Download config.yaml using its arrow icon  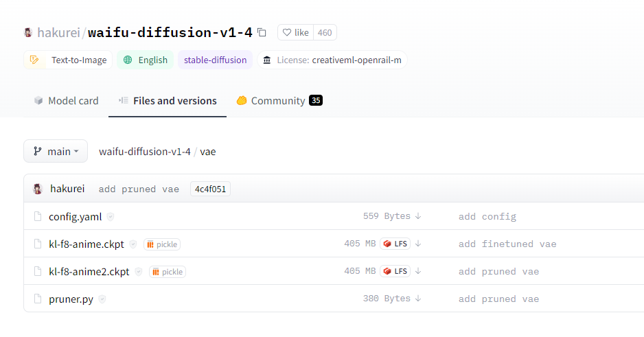pos(418,216)
